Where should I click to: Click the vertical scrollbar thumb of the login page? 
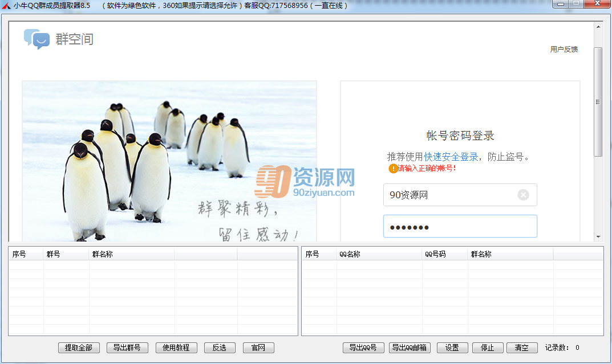[x=598, y=102]
